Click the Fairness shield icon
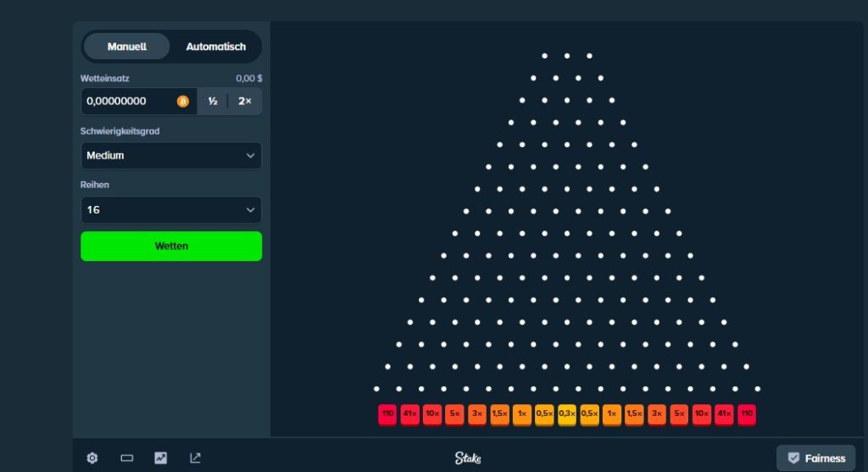This screenshot has height=472, width=868. coord(793,458)
